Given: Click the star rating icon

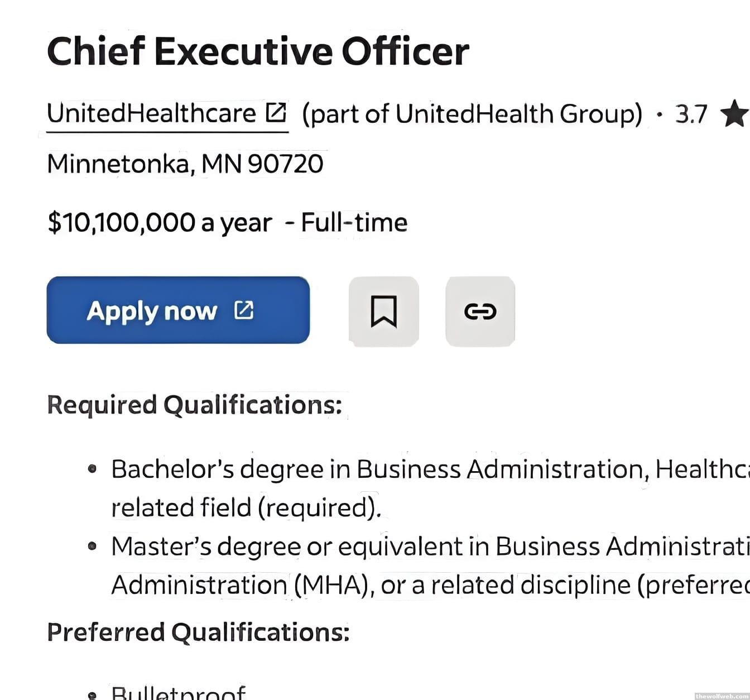Looking at the screenshot, I should point(734,113).
